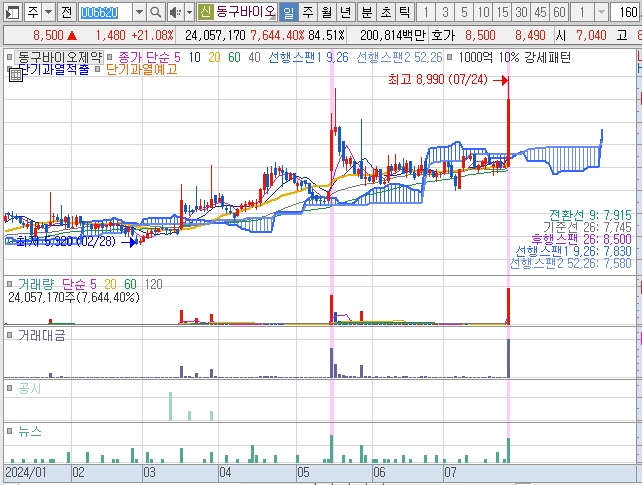Toggle the 뉴스 news panel marker
Image resolution: width=642 pixels, height=485 pixels.
10,431
